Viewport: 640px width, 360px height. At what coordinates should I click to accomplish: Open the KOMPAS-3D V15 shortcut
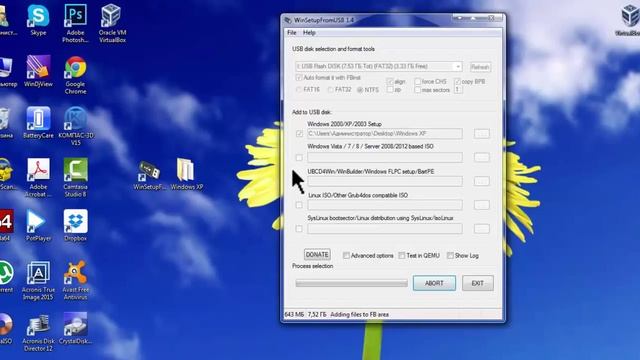click(76, 126)
